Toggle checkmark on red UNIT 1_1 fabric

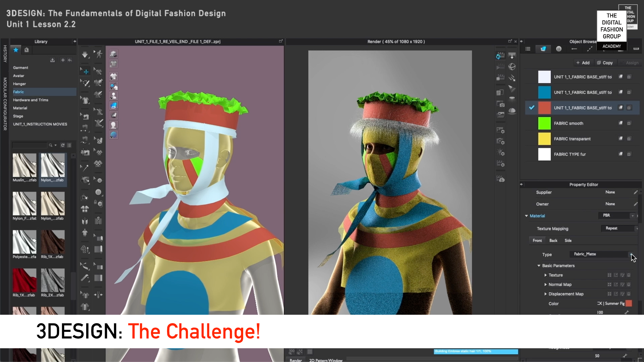pyautogui.click(x=532, y=108)
